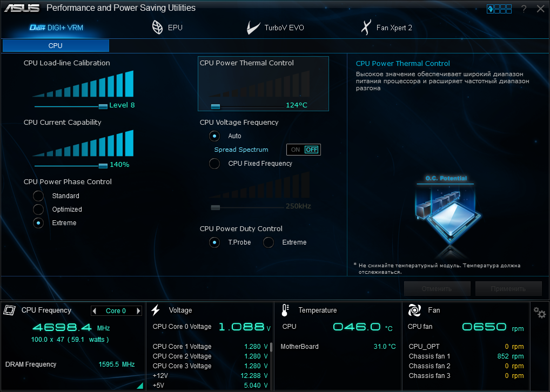Click the Temperature thermometer icon

click(x=285, y=310)
